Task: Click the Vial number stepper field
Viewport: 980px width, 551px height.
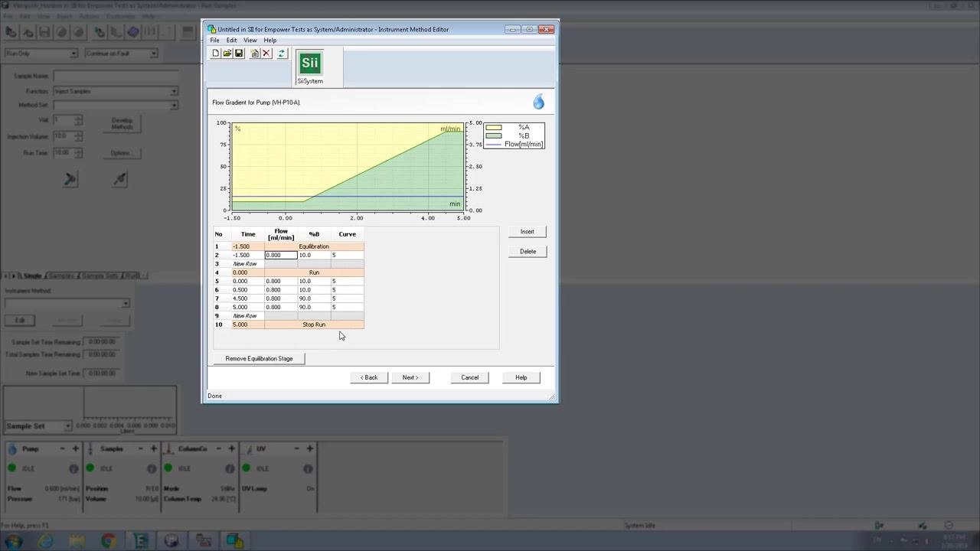Action: 67,121
